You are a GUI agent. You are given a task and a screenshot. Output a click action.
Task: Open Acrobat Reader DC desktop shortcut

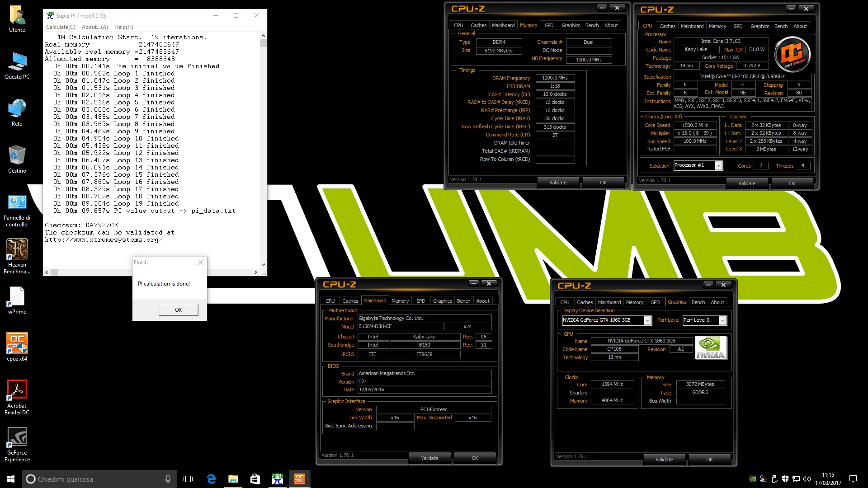(x=17, y=398)
